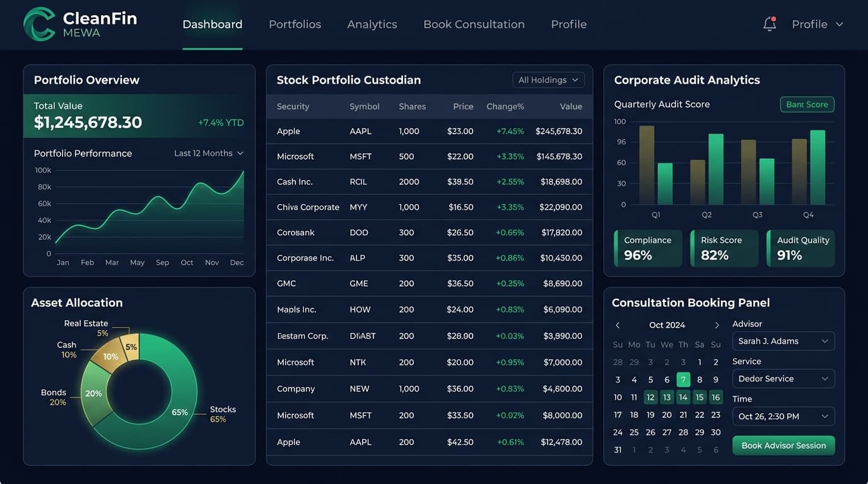The width and height of the screenshot is (868, 484).
Task: Click the NTK symbol cell
Action: [358, 362]
